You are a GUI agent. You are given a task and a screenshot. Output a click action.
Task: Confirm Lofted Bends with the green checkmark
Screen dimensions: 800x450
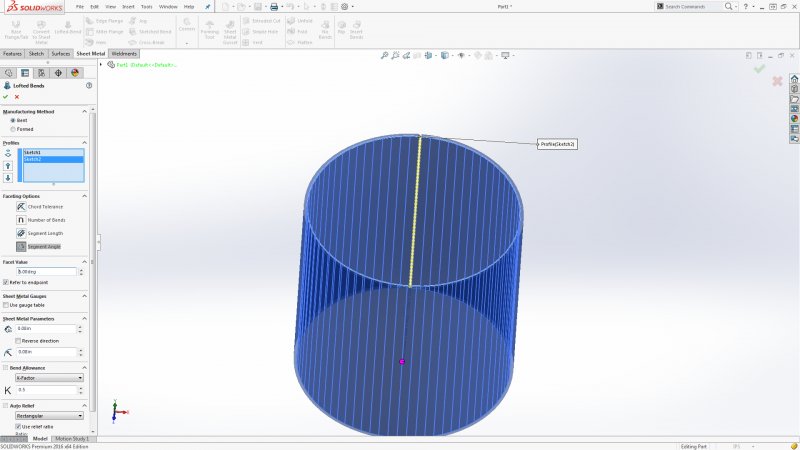point(6,97)
